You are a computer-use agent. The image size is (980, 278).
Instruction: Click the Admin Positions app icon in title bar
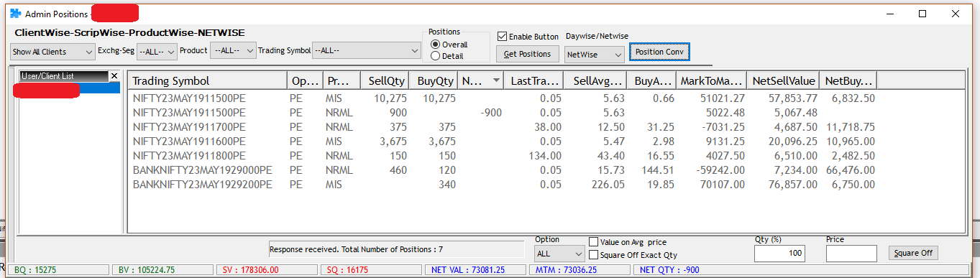coord(15,14)
